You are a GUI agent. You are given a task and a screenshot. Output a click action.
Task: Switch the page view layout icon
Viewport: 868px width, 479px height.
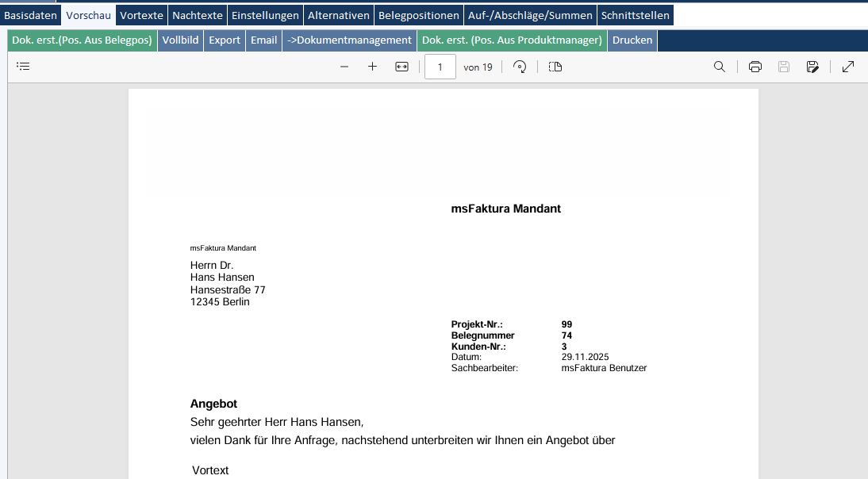(555, 67)
